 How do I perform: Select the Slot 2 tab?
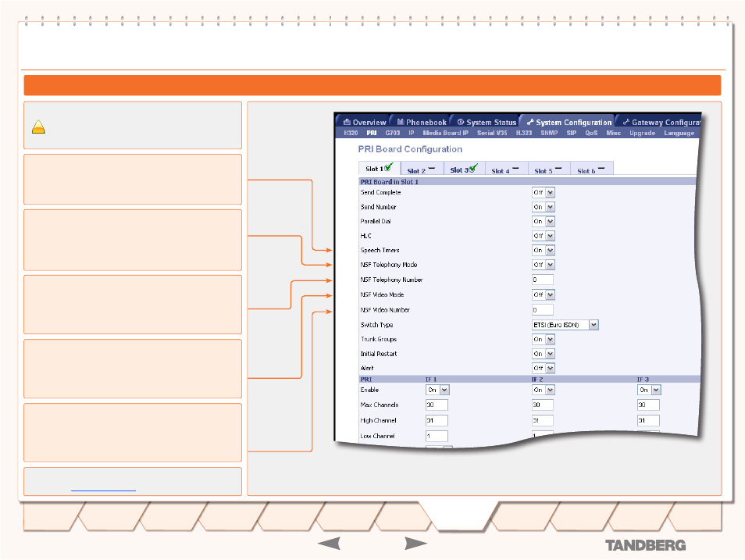coord(422,169)
